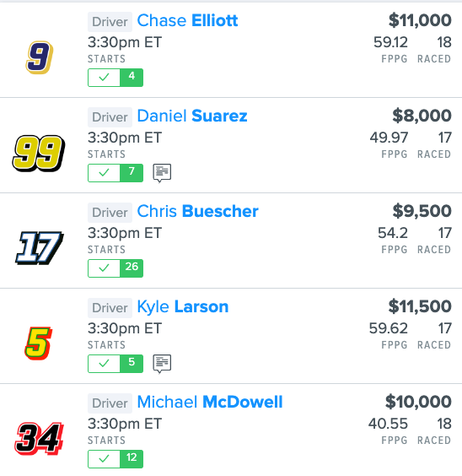This screenshot has height=476, width=462.
Task: Click Chase Elliott's starting position badge 4
Action: click(132, 78)
